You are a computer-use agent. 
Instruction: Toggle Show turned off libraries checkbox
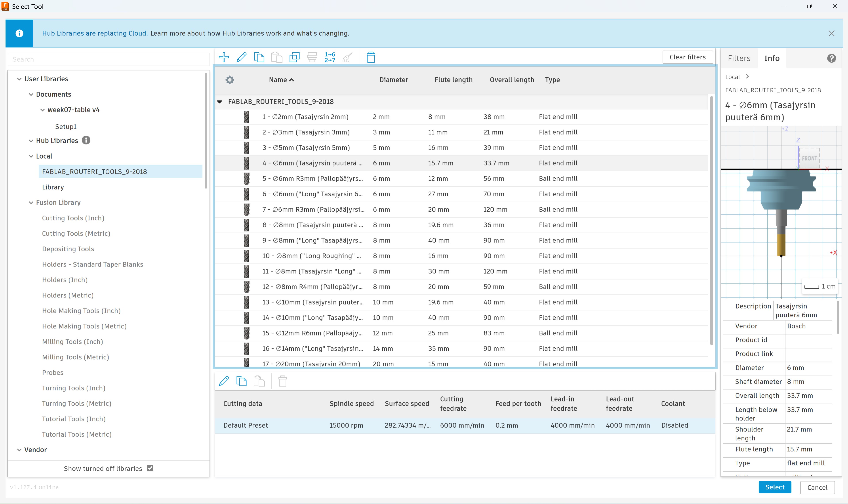(150, 468)
